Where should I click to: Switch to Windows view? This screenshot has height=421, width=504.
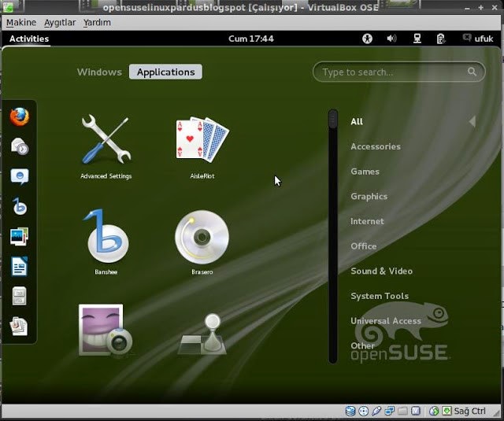tap(99, 72)
